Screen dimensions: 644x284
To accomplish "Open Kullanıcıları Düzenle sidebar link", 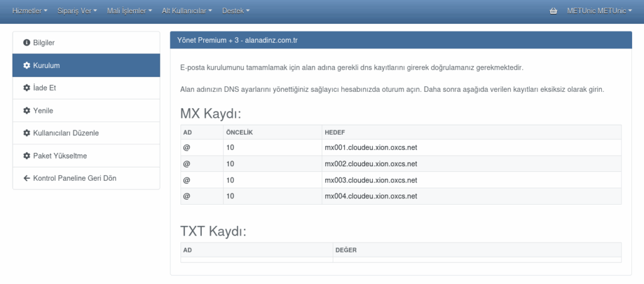I will (65, 133).
